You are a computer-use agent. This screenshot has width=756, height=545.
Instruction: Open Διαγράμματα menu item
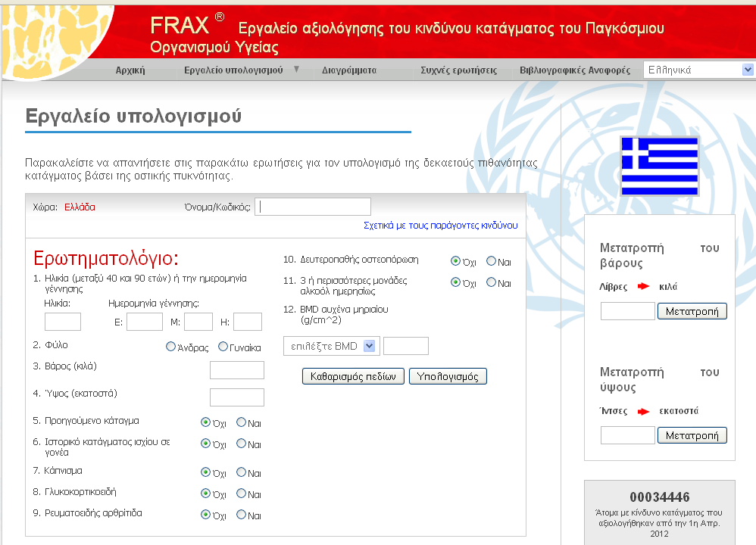349,70
